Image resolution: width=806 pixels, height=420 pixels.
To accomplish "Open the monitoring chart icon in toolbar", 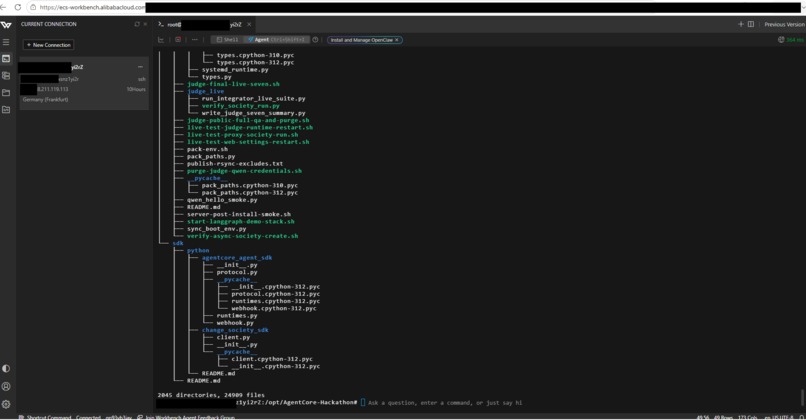I will click(161, 40).
